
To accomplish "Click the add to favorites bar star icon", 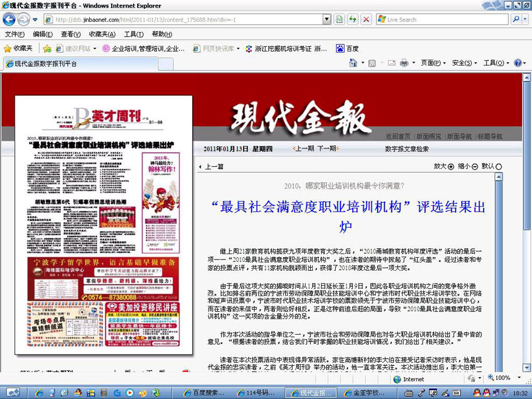I will 47,49.
